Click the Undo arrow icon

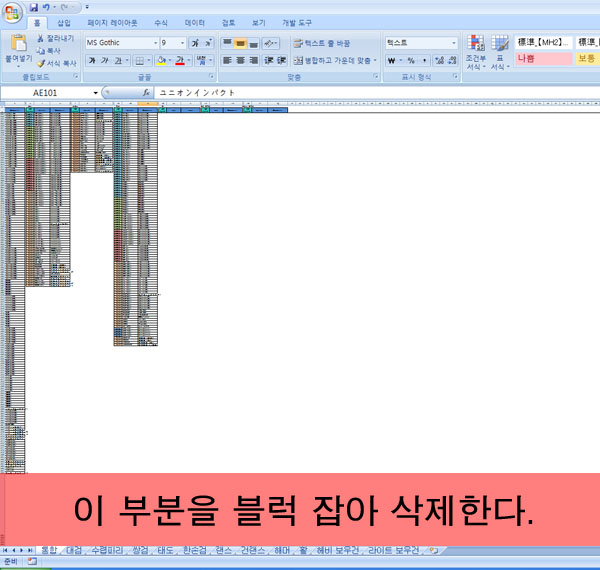point(46,7)
